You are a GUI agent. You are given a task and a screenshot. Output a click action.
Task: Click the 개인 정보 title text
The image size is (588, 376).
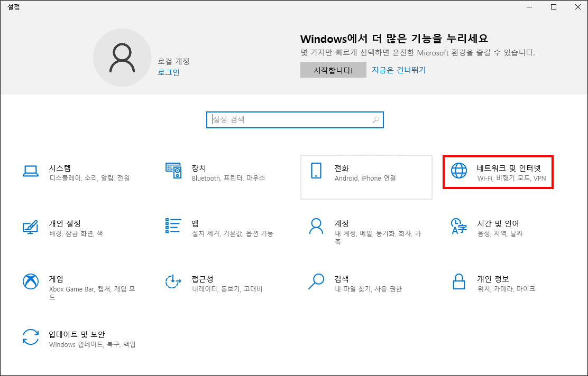(493, 279)
